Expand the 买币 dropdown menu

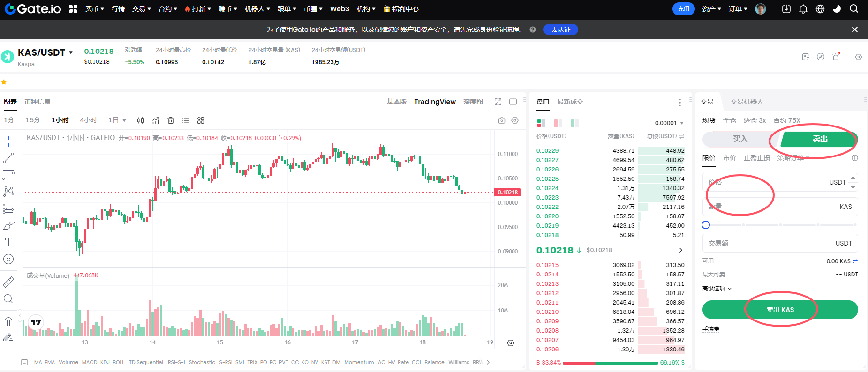point(94,9)
